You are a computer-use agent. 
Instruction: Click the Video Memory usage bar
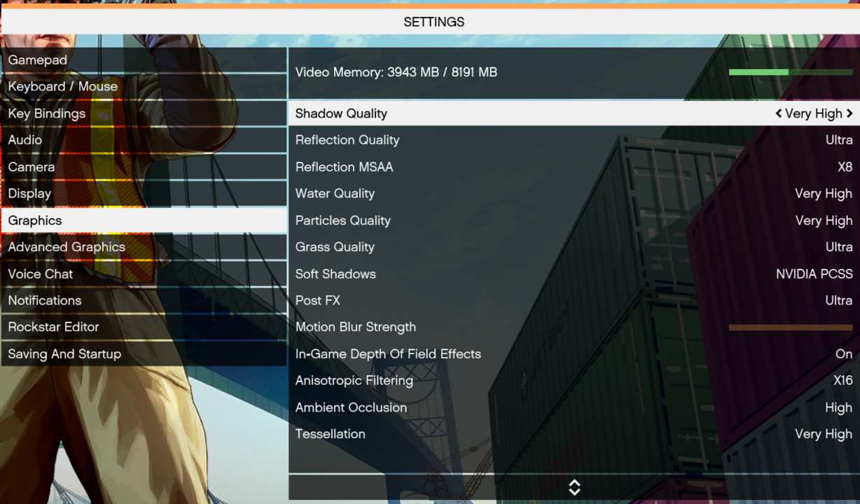[791, 72]
